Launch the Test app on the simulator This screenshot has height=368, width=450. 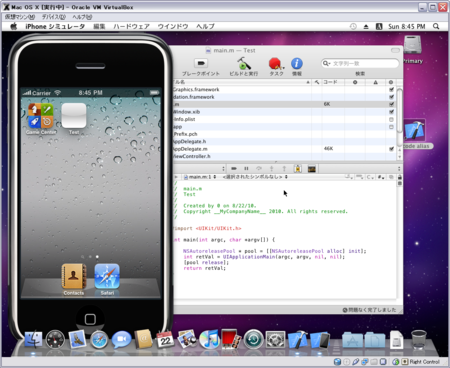pos(74,116)
